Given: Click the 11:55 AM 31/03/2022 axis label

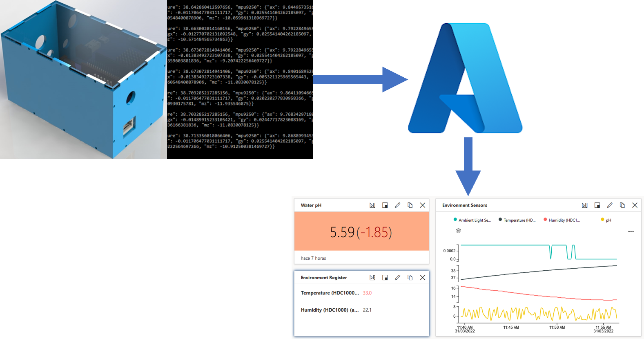Looking at the screenshot, I should pos(603,329).
